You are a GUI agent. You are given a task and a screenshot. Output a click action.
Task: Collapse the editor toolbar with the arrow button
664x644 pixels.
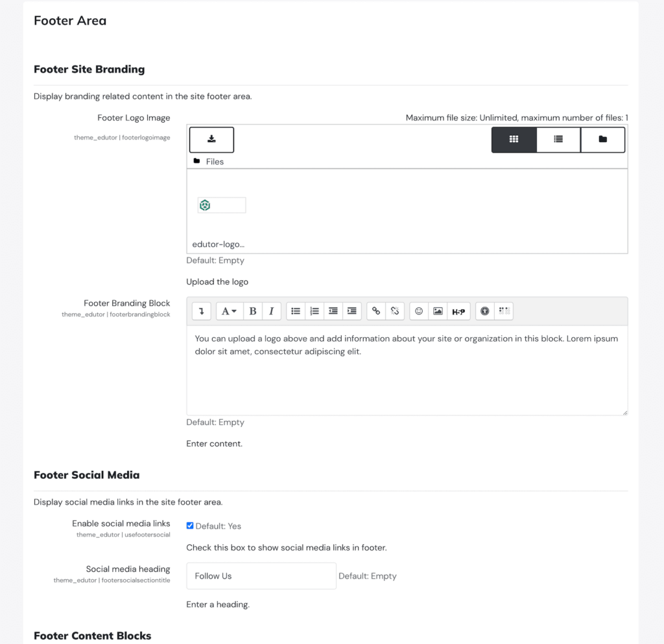tap(201, 311)
